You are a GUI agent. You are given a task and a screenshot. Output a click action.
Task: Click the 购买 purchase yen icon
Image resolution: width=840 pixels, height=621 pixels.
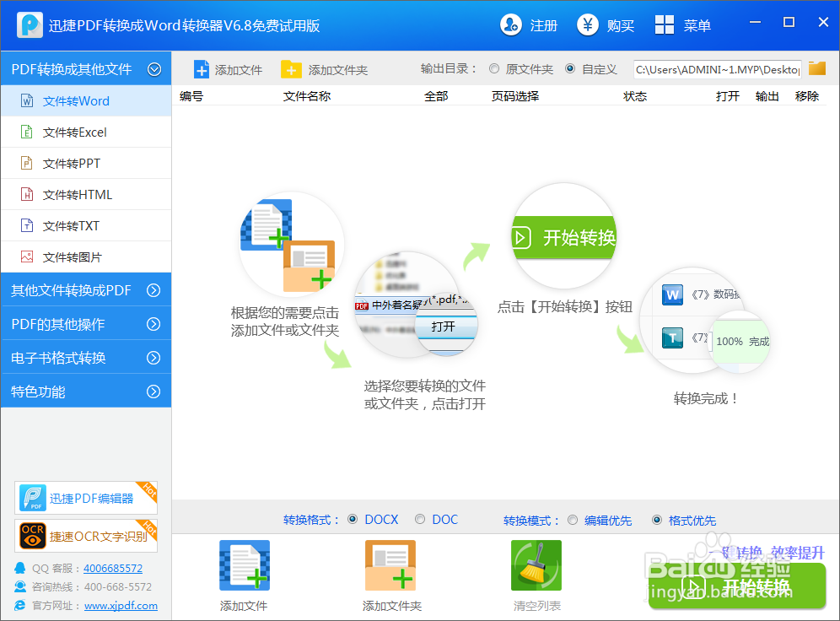click(x=587, y=24)
